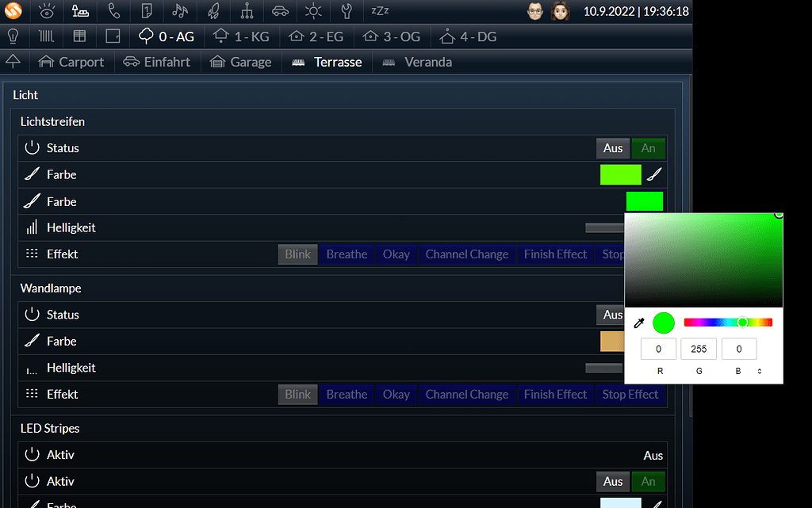
Task: Open the sun weather icon
Action: tap(313, 11)
